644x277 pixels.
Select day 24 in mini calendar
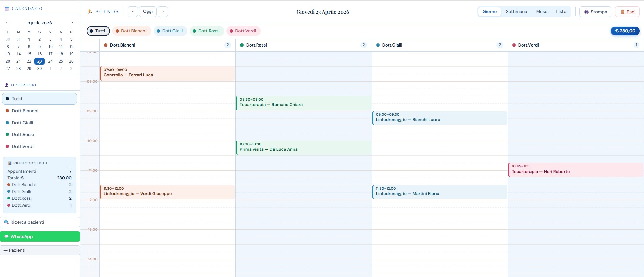[50, 61]
